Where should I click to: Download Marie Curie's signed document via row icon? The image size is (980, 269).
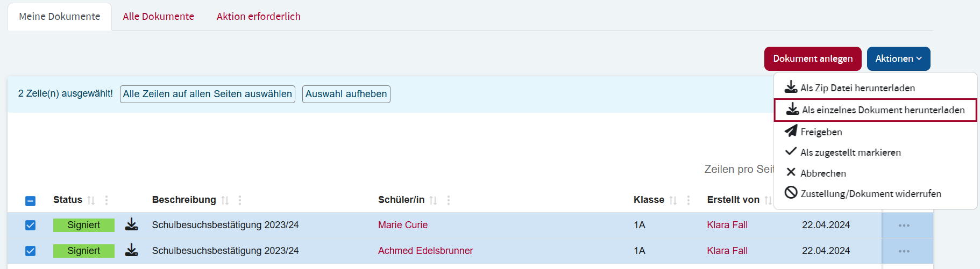pos(131,224)
